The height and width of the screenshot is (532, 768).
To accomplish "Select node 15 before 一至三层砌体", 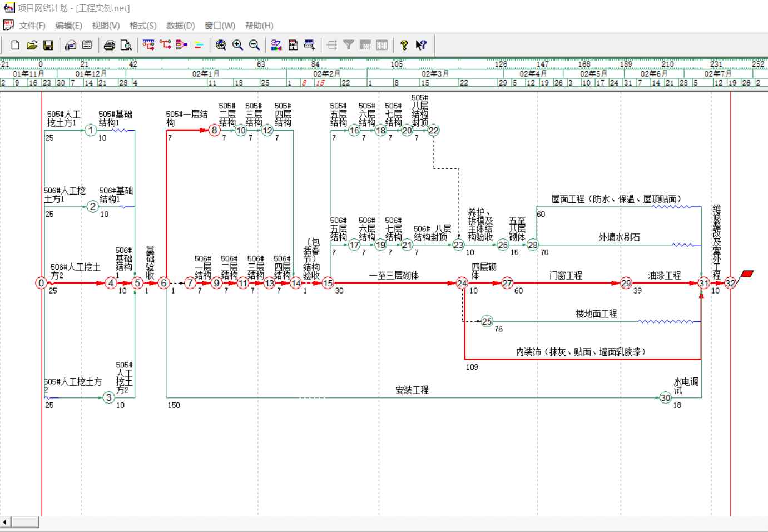I will pos(328,283).
